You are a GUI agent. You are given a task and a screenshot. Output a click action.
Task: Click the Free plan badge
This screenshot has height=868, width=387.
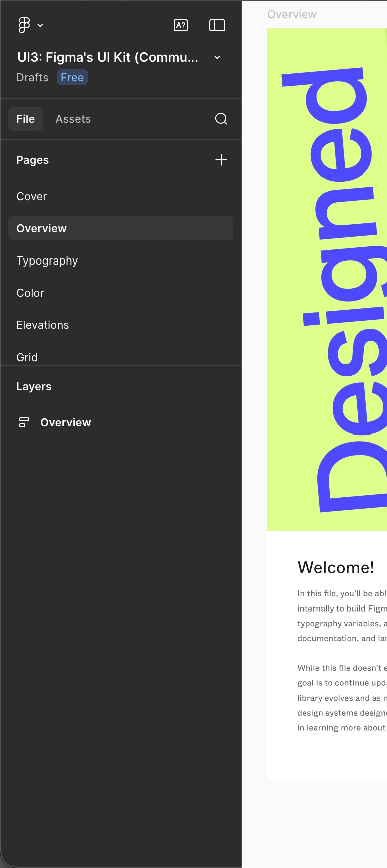[72, 78]
